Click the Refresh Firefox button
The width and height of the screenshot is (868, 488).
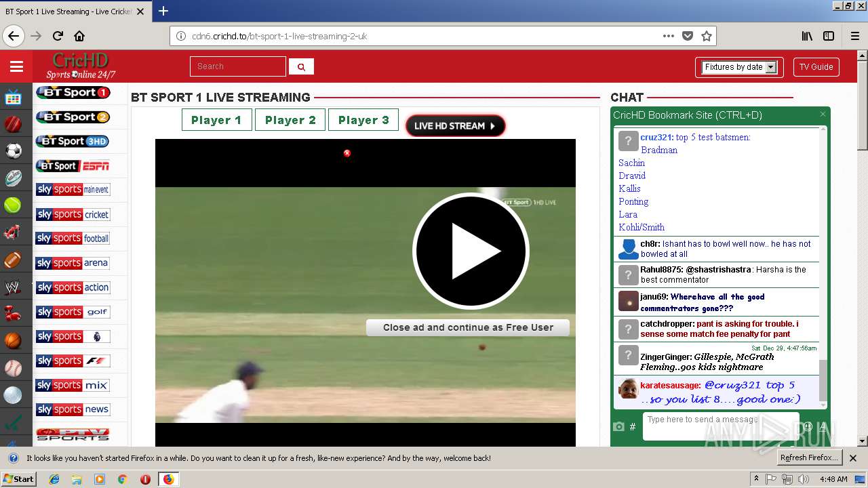809,457
